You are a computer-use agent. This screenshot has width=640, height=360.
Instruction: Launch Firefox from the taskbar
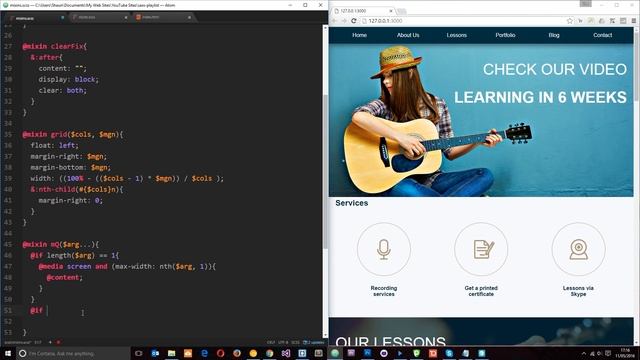click(237, 353)
